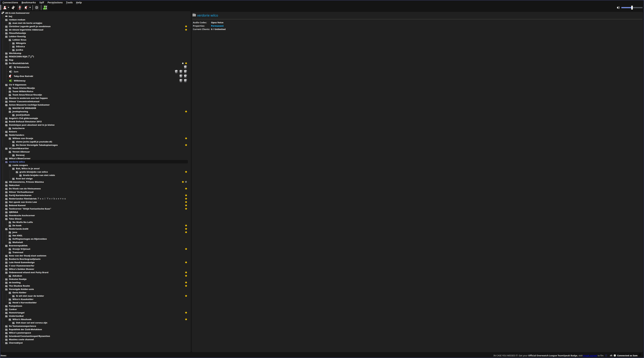Viewport: 644px width, 358px height.
Task: Click the volume speaker icon top right
Action: click(618, 8)
